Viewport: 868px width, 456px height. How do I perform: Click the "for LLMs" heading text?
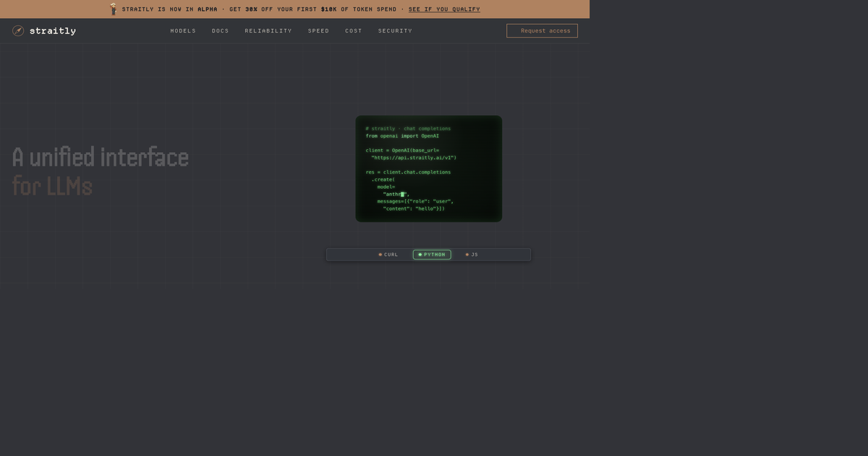coord(52,187)
